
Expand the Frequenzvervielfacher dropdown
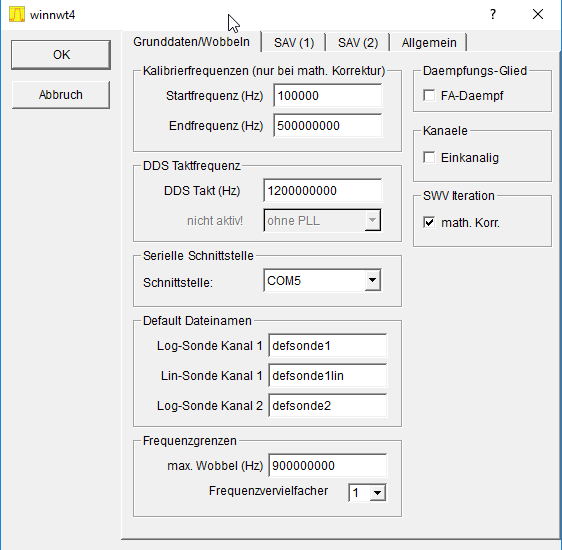point(367,493)
